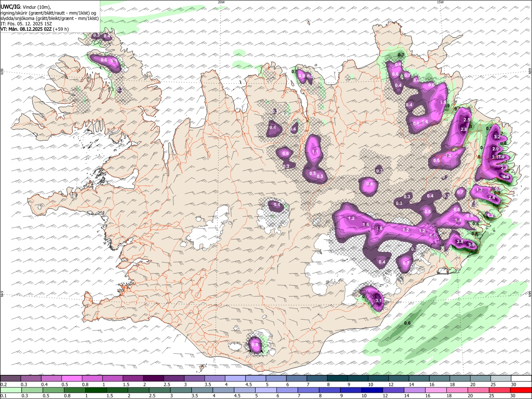Click upper legend light grey swatch 25–30
This screenshot has width=532, height=399.
point(500,378)
